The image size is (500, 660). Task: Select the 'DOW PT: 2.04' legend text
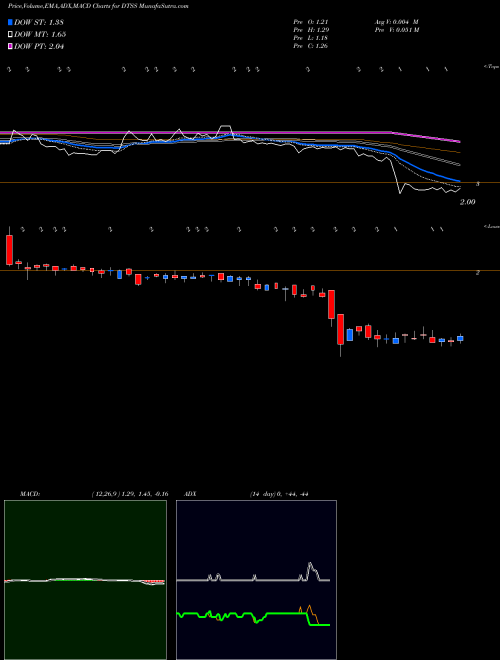[39, 46]
